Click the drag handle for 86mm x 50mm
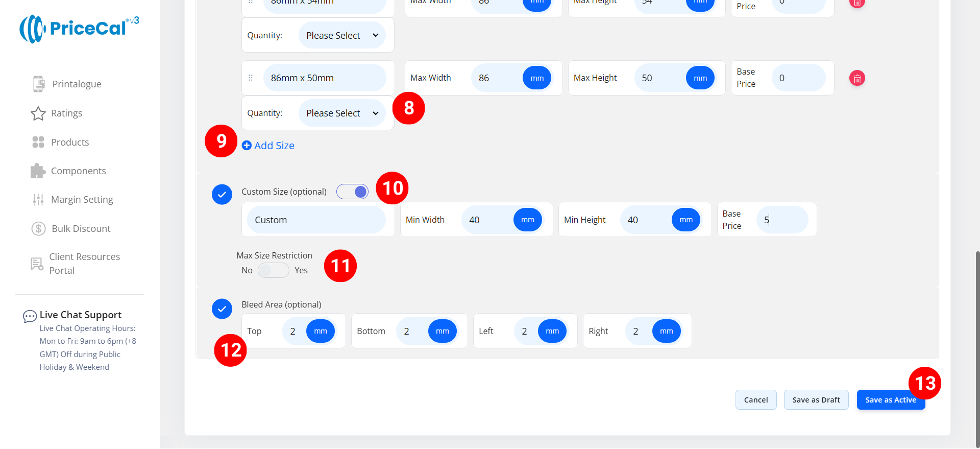 pyautogui.click(x=251, y=78)
